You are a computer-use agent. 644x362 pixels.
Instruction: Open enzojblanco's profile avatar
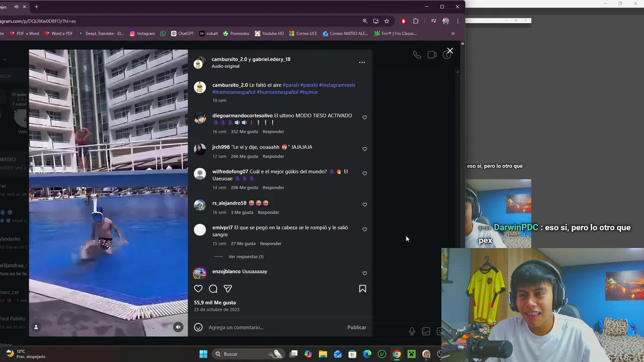point(200,273)
